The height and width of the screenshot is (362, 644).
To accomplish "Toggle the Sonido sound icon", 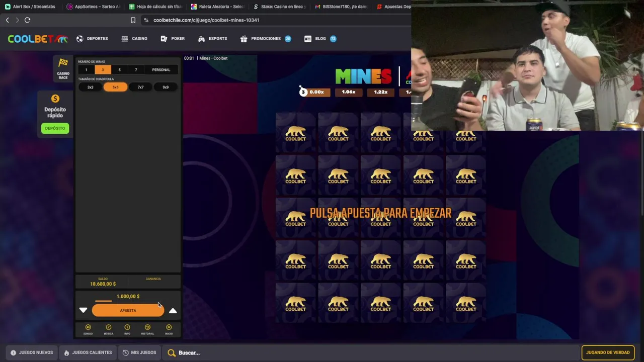I will (x=88, y=327).
